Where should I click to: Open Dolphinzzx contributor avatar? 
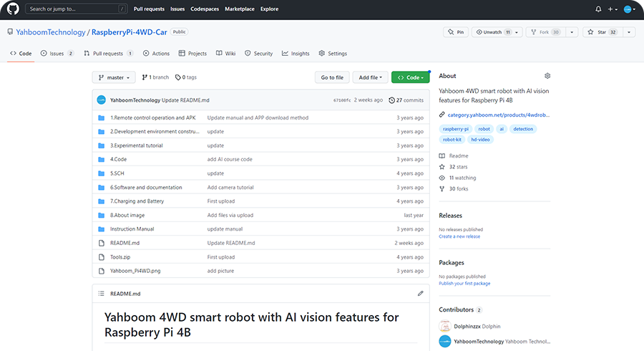(445, 327)
